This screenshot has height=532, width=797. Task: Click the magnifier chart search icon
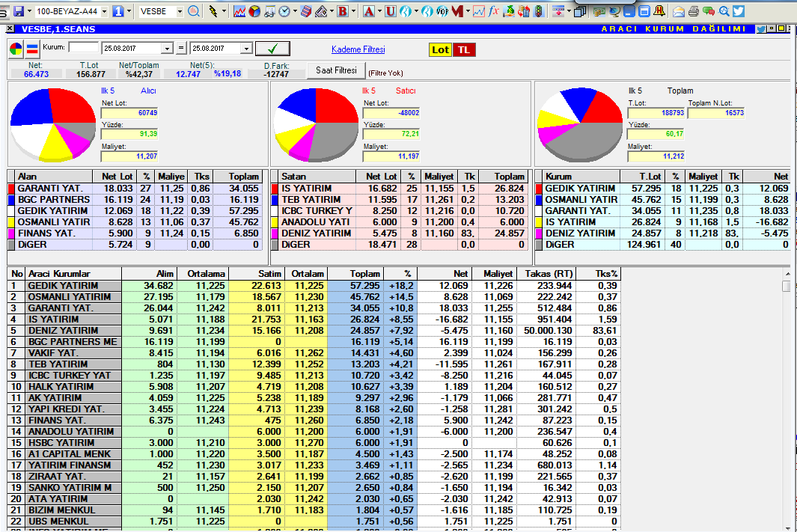pos(194,10)
